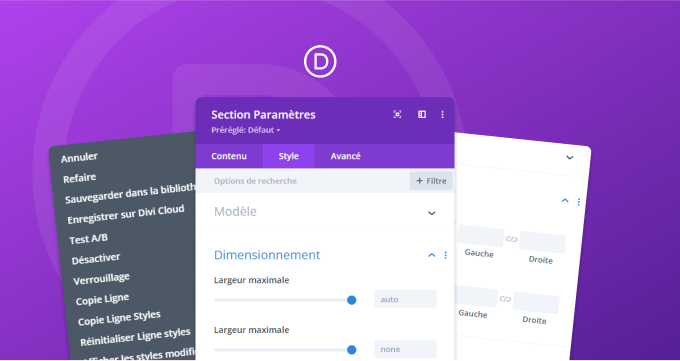680x361 pixels.
Task: Choose Copie Ligne Styles menu entry
Action: [x=119, y=318]
